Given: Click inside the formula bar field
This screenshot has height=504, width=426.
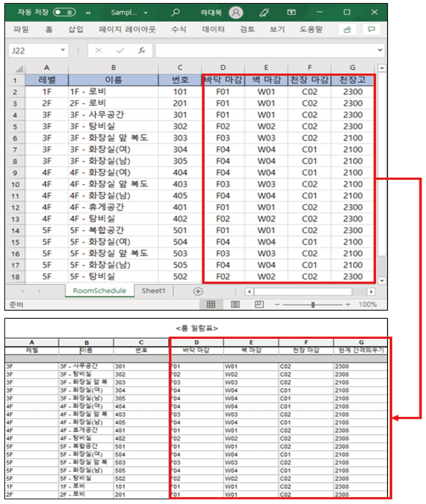Looking at the screenshot, I should click(x=265, y=51).
